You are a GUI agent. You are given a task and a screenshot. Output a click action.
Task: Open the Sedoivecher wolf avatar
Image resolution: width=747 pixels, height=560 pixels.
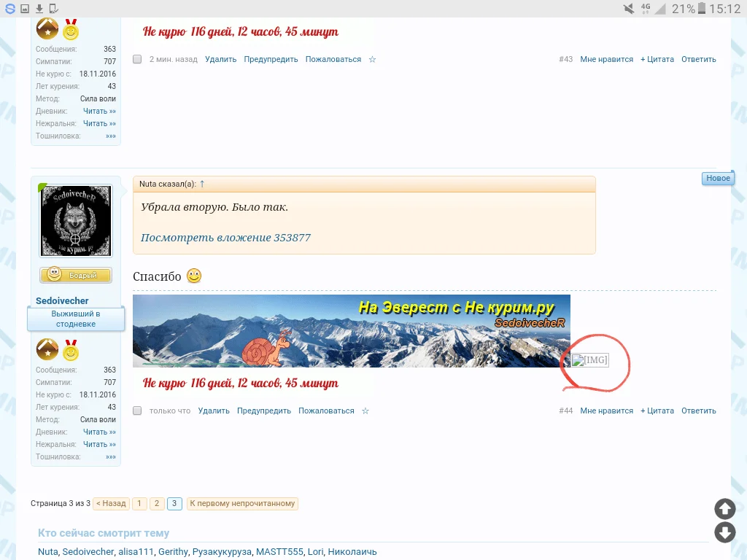[x=76, y=221]
